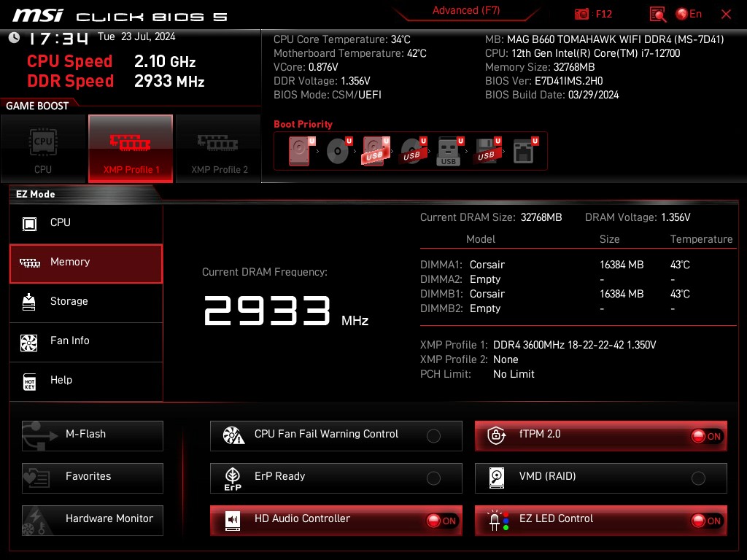Click the CPU Speed 2.10 GHz readout

[112, 61]
